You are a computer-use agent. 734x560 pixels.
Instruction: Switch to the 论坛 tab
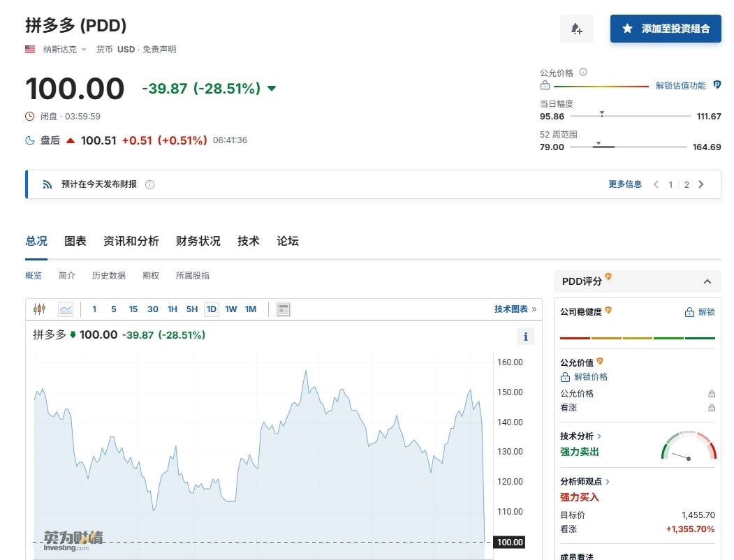coord(288,241)
